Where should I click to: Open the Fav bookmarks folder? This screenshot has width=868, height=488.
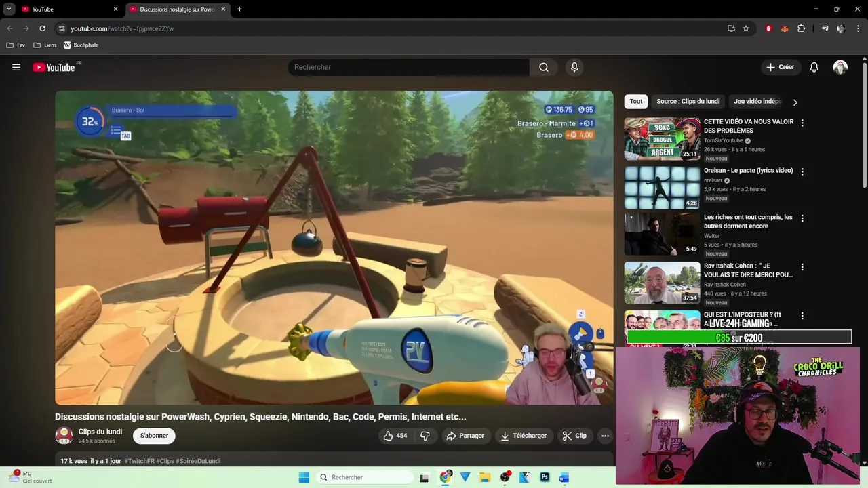tap(16, 45)
